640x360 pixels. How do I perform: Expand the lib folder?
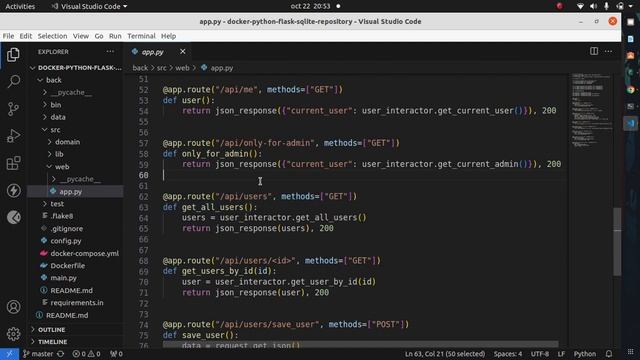pos(76,154)
